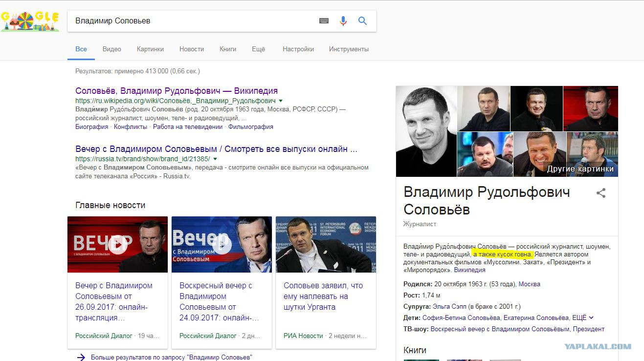
Task: Select the Все results tab
Action: [x=81, y=49]
